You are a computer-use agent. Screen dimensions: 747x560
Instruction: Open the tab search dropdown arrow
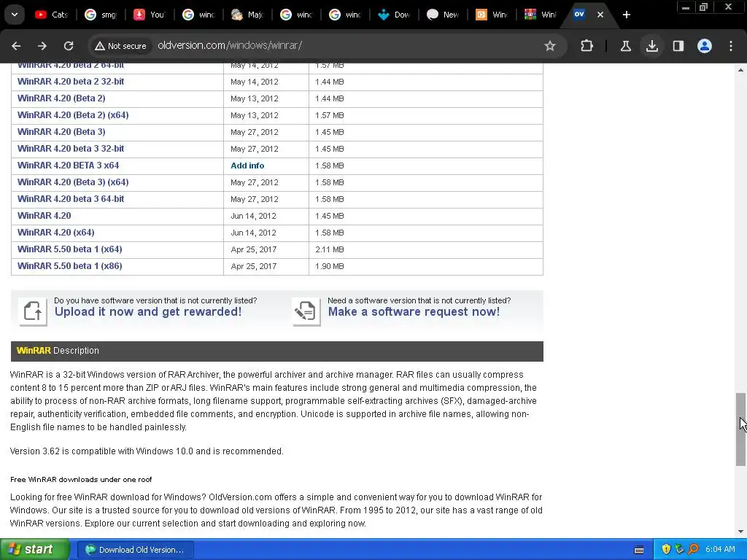pyautogui.click(x=15, y=15)
